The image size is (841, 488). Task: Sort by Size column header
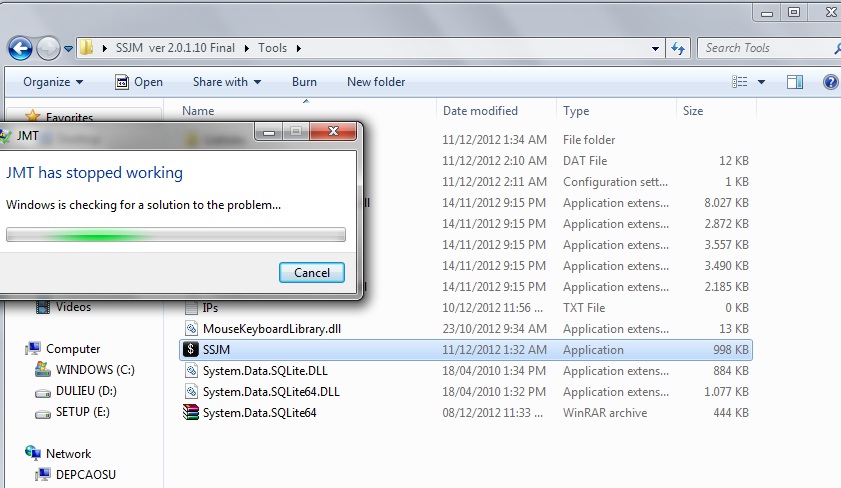tap(693, 111)
